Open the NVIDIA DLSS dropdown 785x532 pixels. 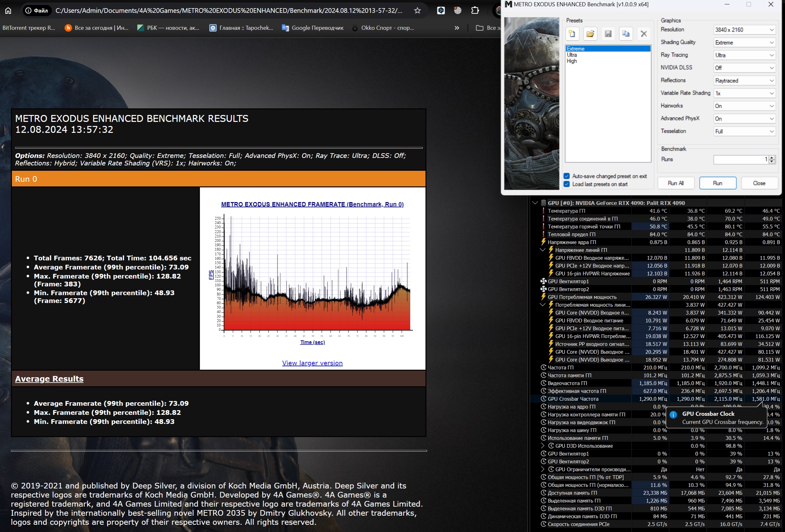(744, 68)
